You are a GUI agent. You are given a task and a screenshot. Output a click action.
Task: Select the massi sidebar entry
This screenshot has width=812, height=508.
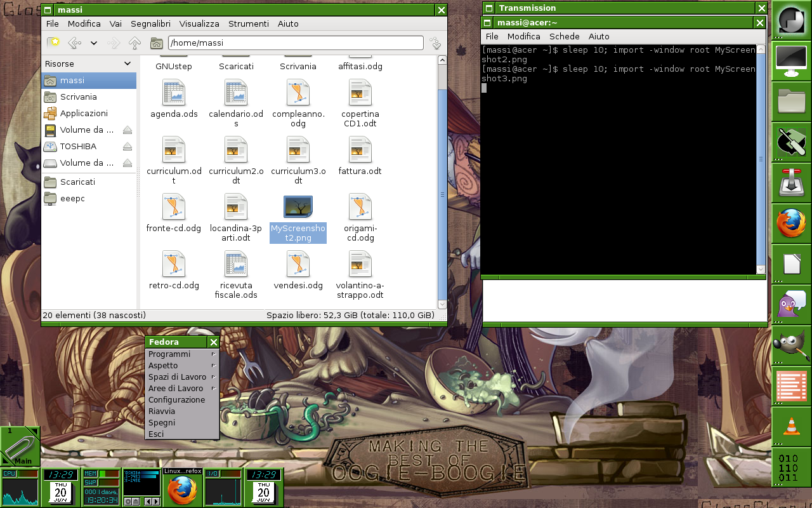89,80
